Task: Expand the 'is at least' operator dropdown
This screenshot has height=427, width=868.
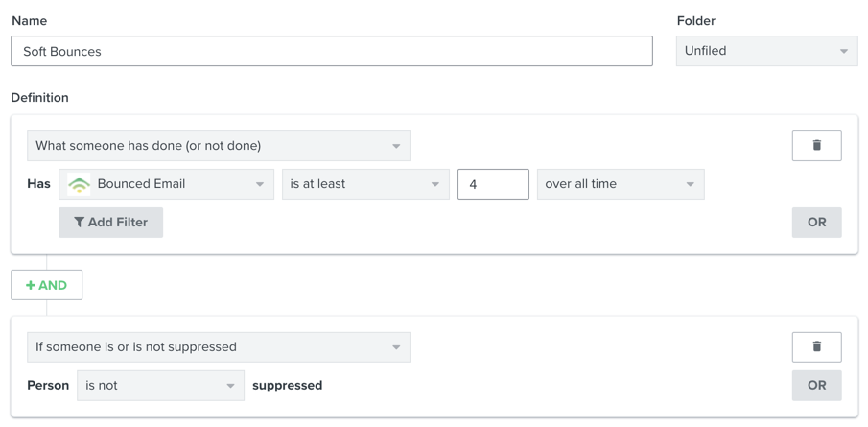Action: pyautogui.click(x=365, y=184)
